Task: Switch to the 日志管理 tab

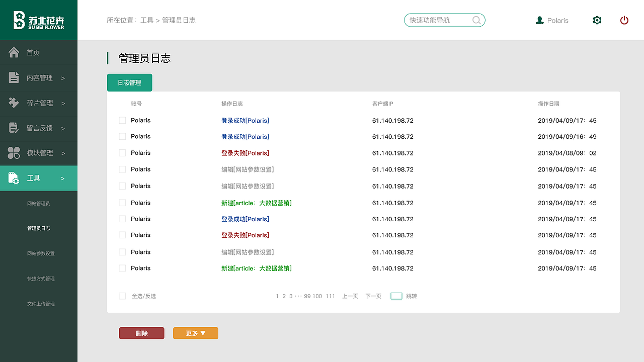Action: [x=129, y=81]
